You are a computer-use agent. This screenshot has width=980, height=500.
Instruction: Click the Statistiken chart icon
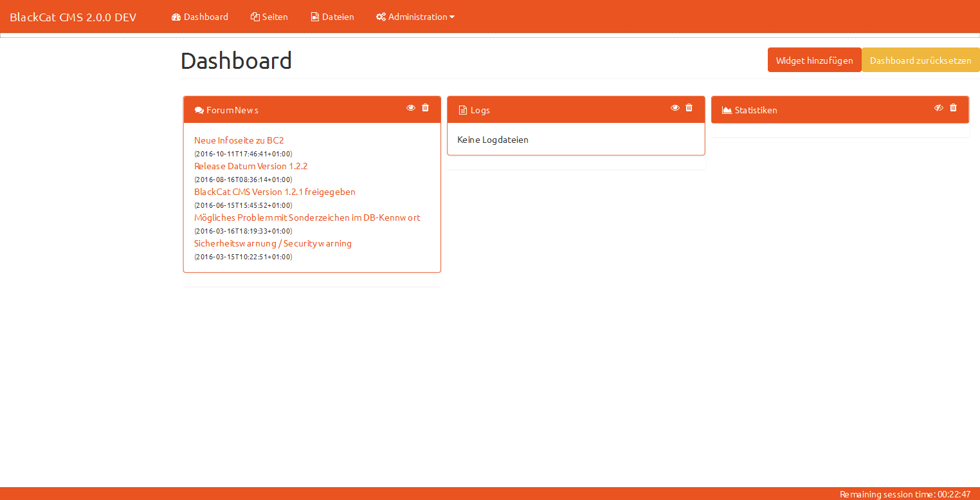coord(727,111)
